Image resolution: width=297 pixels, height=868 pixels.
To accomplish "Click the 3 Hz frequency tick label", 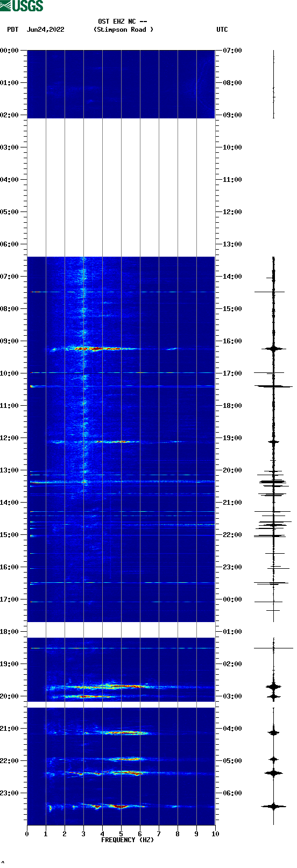I will [x=83, y=834].
